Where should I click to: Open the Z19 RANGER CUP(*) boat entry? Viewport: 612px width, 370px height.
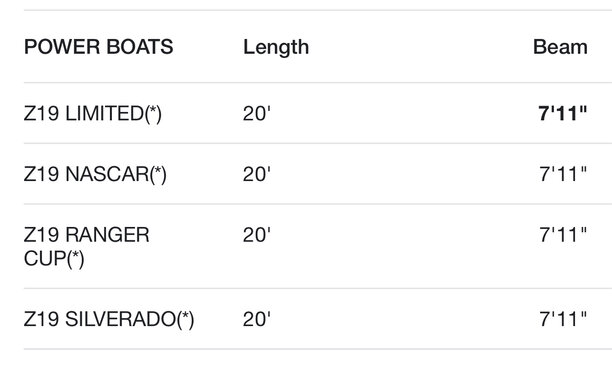[87, 247]
